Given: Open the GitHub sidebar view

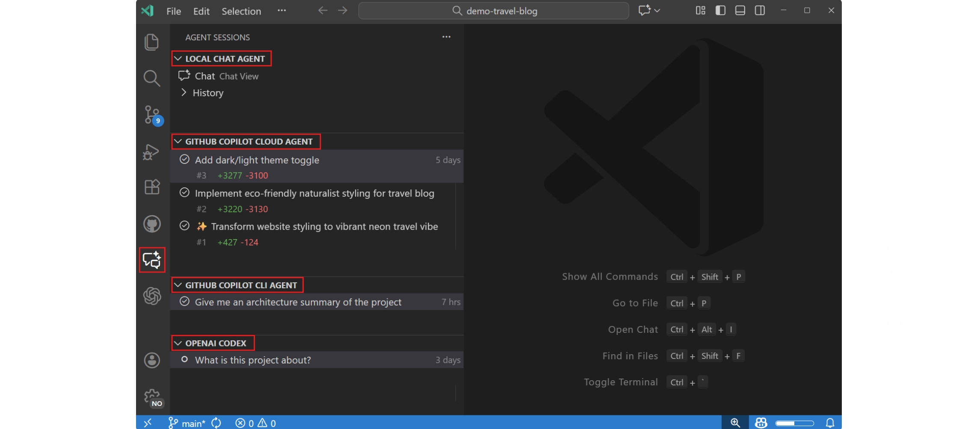Looking at the screenshot, I should [151, 224].
